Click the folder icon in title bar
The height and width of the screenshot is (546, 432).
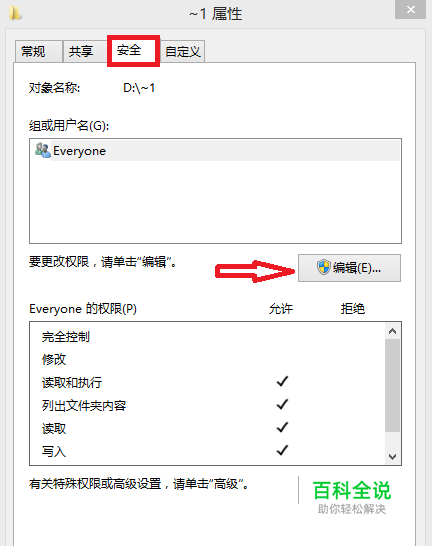(x=15, y=13)
